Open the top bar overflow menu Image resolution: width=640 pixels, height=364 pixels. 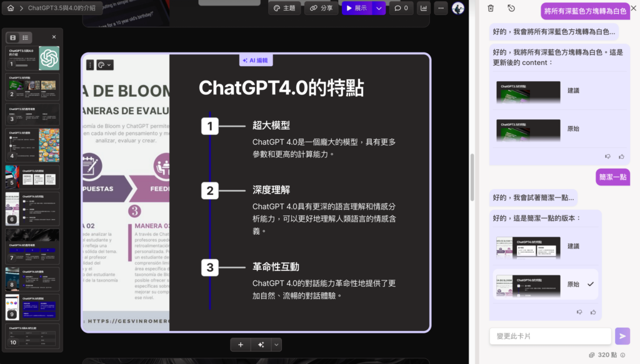coord(441,8)
